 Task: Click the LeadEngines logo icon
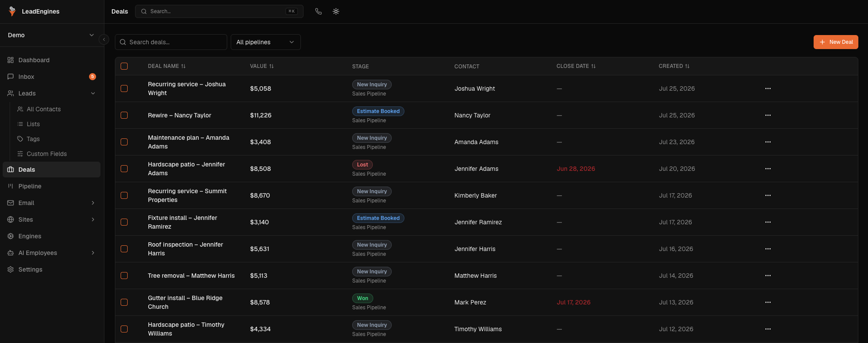12,11
